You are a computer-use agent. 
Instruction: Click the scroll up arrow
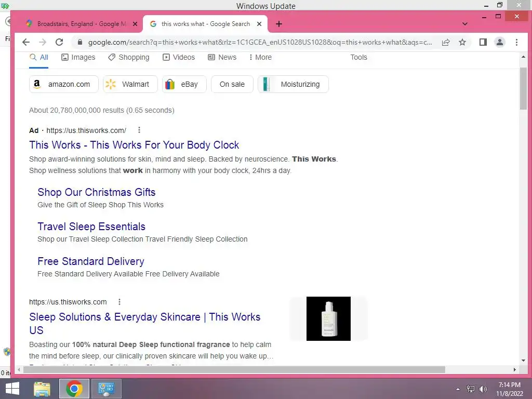[523, 57]
